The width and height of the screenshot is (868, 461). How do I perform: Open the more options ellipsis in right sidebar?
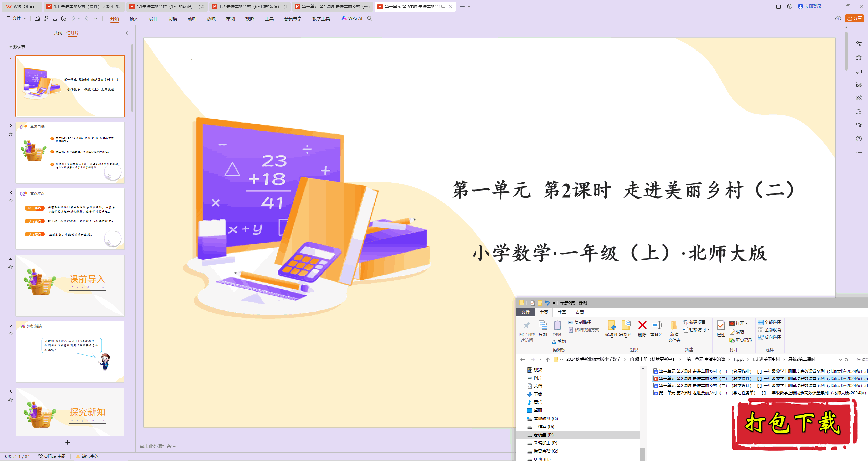859,152
